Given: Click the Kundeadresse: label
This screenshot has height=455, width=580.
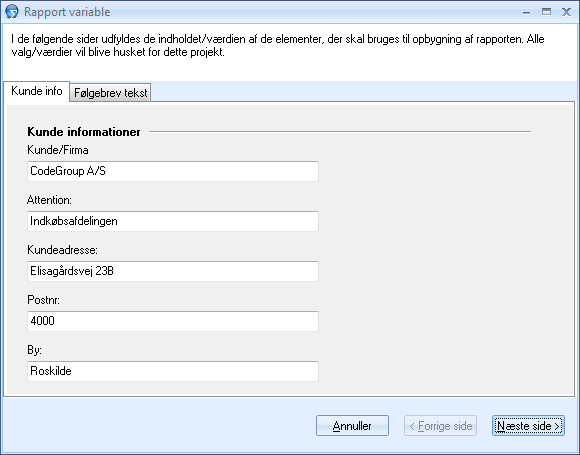Looking at the screenshot, I should [63, 250].
